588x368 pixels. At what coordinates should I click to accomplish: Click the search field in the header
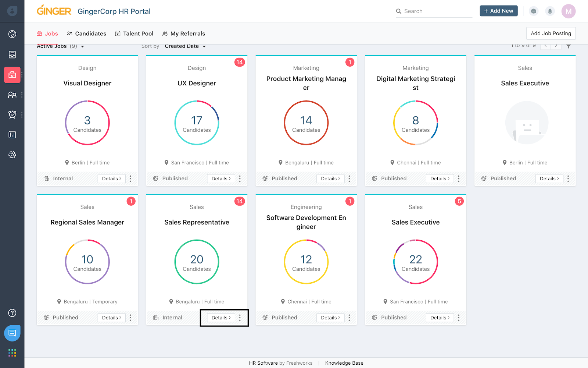[x=434, y=11]
